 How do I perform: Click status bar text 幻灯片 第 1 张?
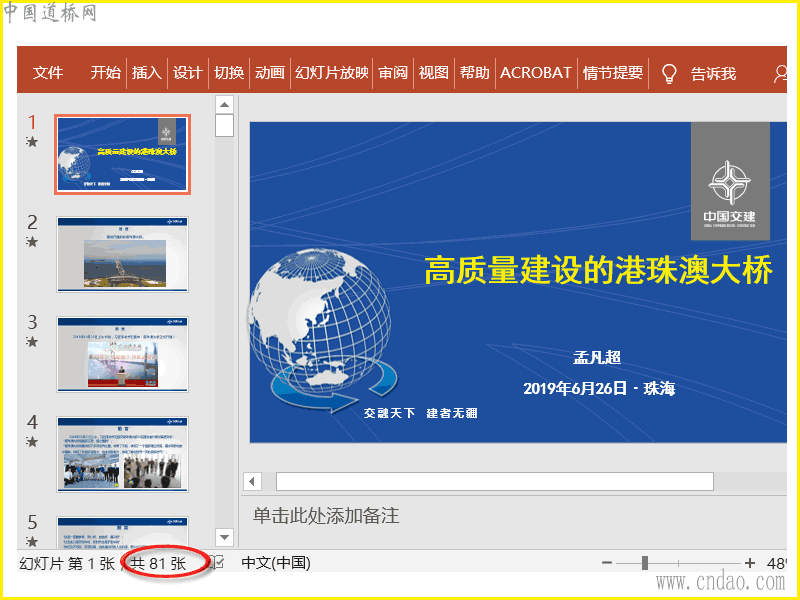(x=67, y=563)
